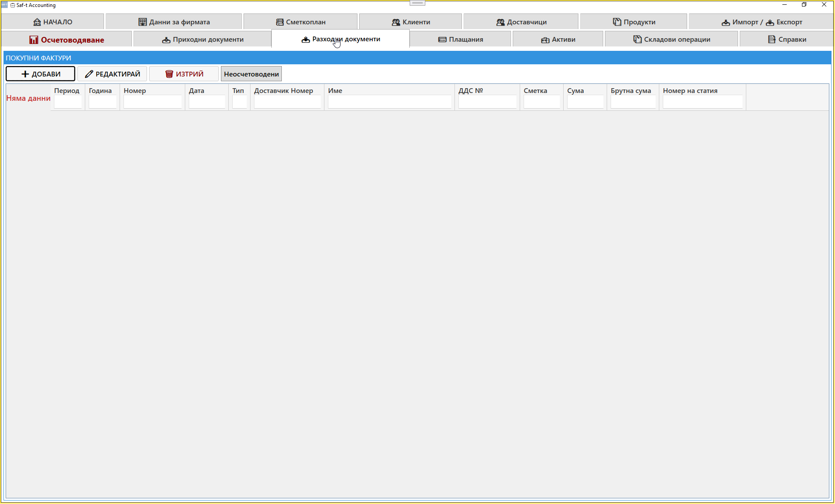Focus the Име filter field
835x504 pixels.
(x=390, y=102)
